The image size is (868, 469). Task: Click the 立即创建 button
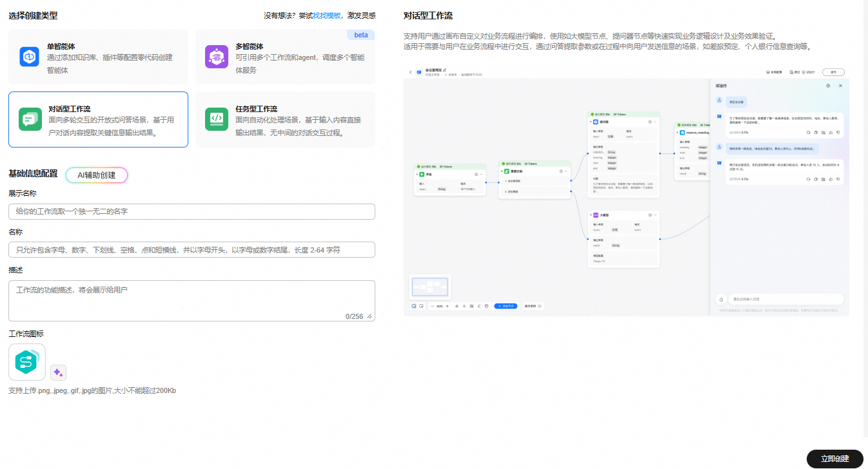pos(834,459)
